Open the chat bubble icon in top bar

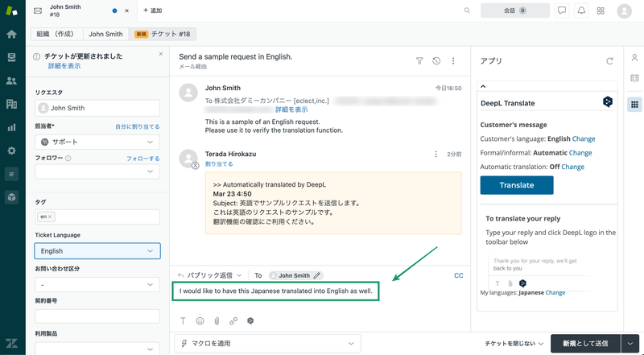[562, 10]
